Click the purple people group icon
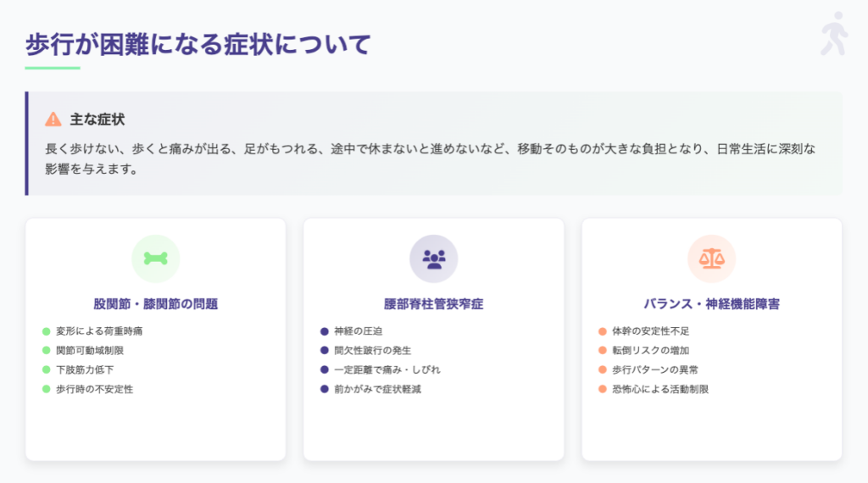This screenshot has height=483, width=868. click(x=433, y=258)
